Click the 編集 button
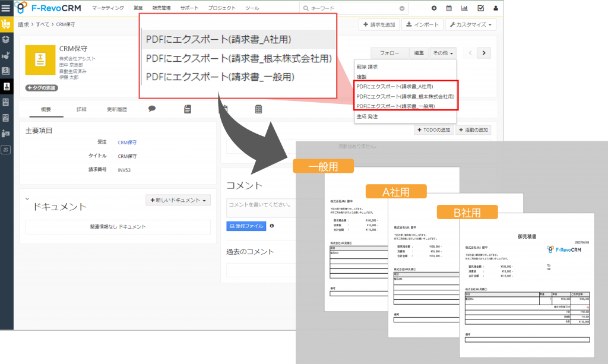The width and height of the screenshot is (608, 364). click(x=419, y=53)
